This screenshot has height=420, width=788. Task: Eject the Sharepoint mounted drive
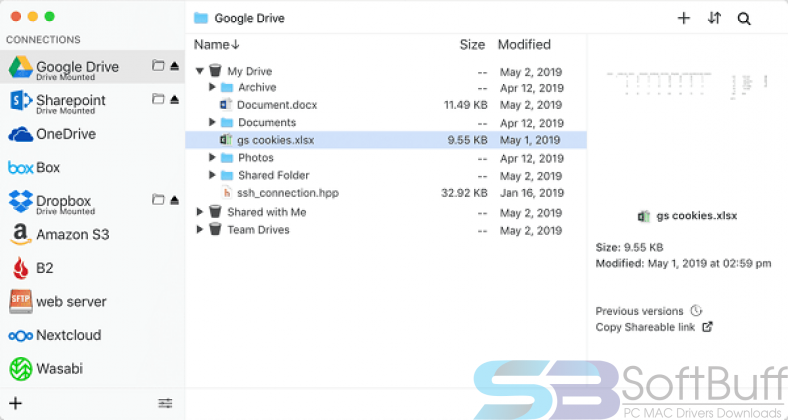click(x=174, y=99)
